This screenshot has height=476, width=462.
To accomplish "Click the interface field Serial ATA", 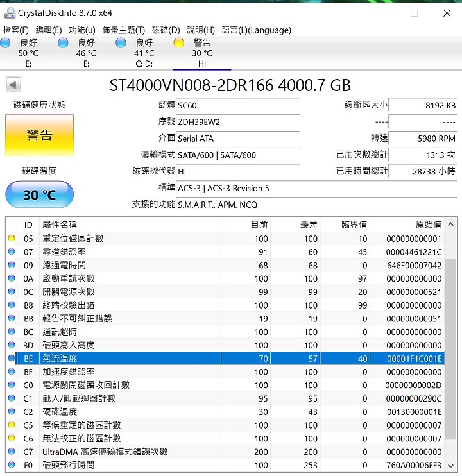I will pyautogui.click(x=237, y=139).
